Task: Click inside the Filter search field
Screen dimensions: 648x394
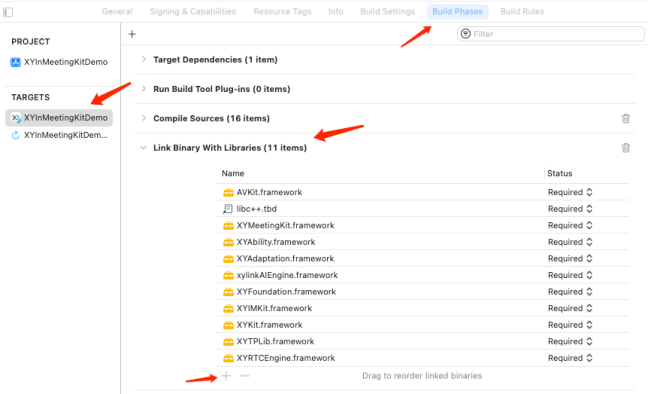Action: 550,34
